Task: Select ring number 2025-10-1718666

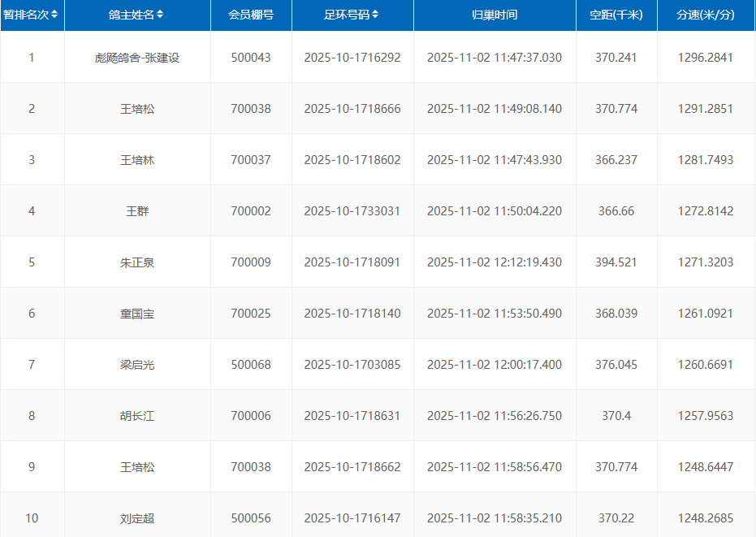Action: [352, 109]
